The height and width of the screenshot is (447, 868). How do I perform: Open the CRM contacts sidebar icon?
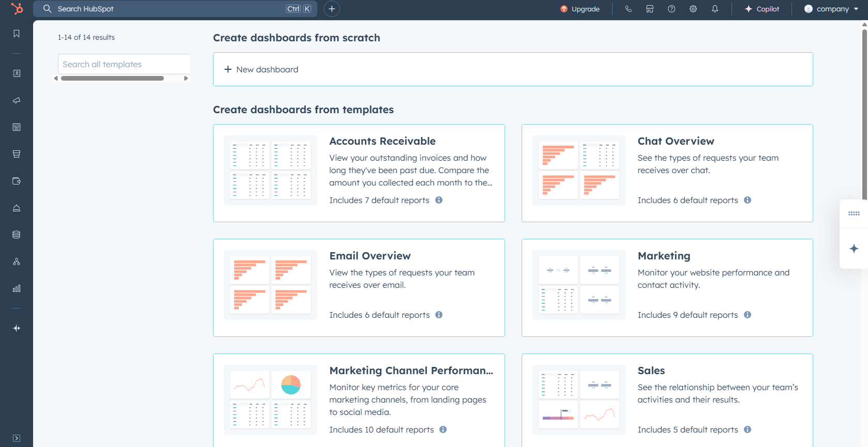tap(17, 73)
